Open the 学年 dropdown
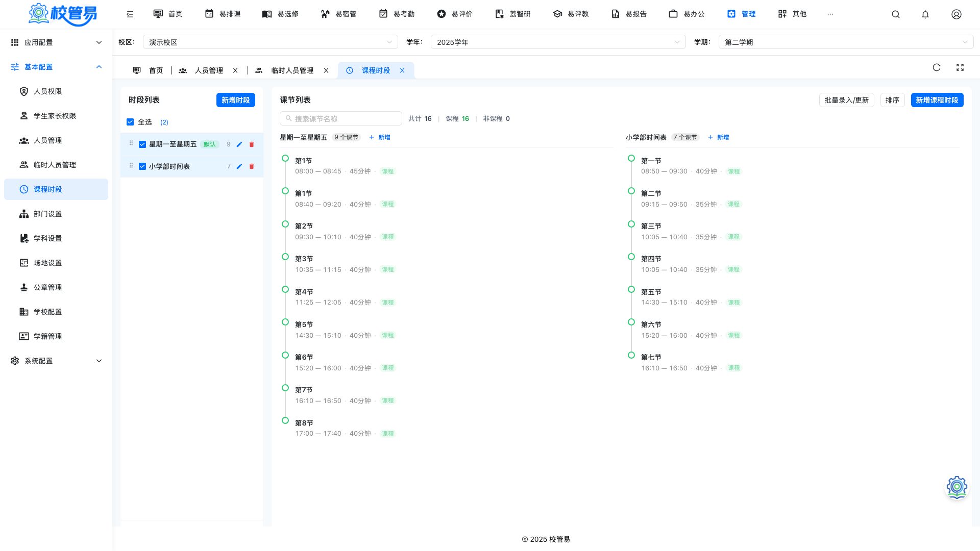Image resolution: width=980 pixels, height=551 pixels. point(558,42)
